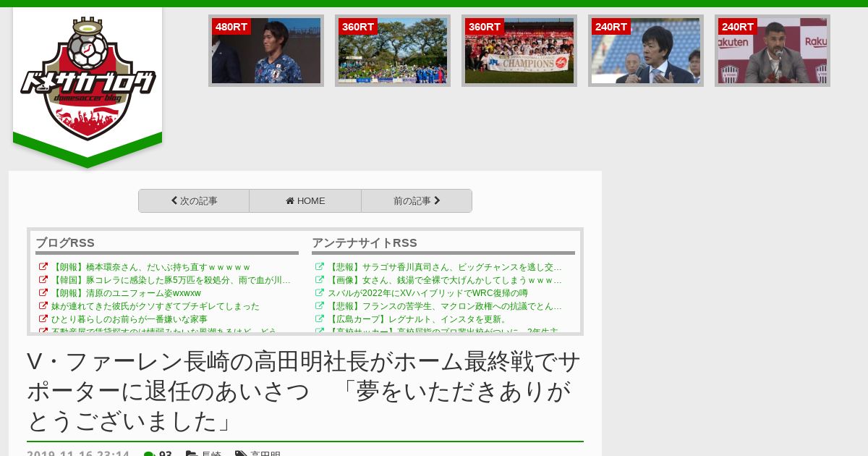Click article title V・ファーレン長崎の高田明社長
868x456 pixels.
[304, 391]
